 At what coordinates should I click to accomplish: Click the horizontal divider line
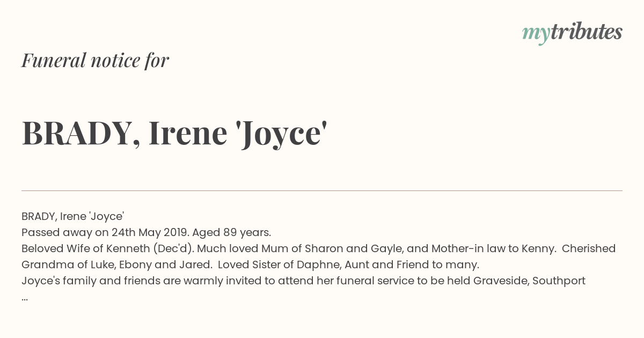[322, 190]
